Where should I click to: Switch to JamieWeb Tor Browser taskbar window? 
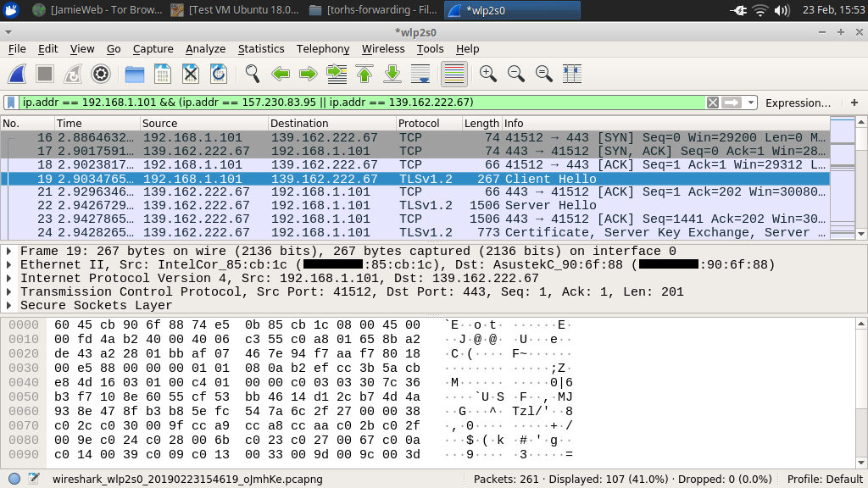coord(98,10)
